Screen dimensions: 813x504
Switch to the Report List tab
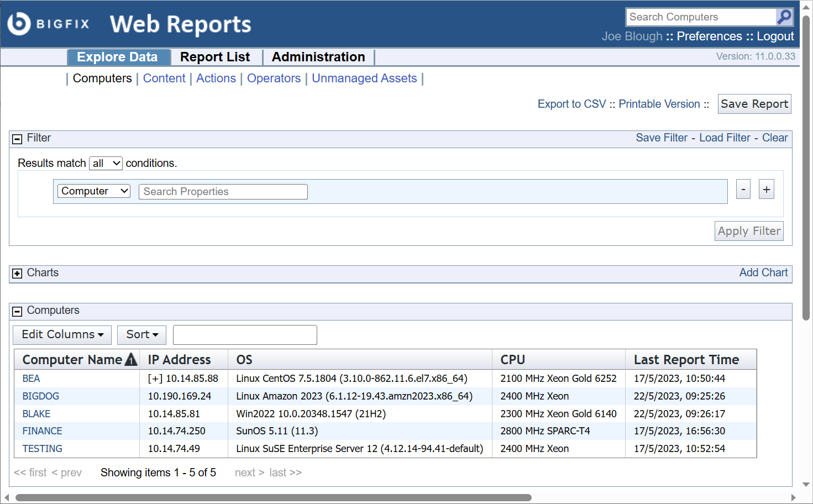(216, 57)
